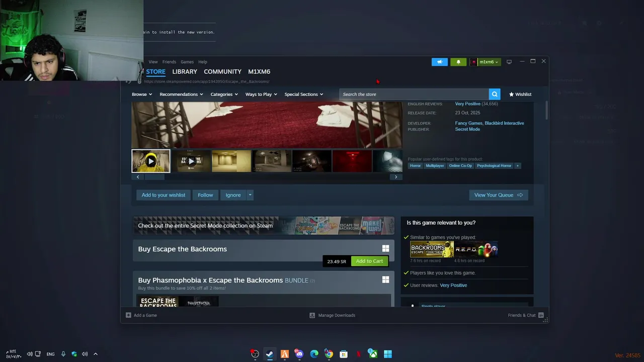Click the Online Co-Op tag

coord(460,165)
